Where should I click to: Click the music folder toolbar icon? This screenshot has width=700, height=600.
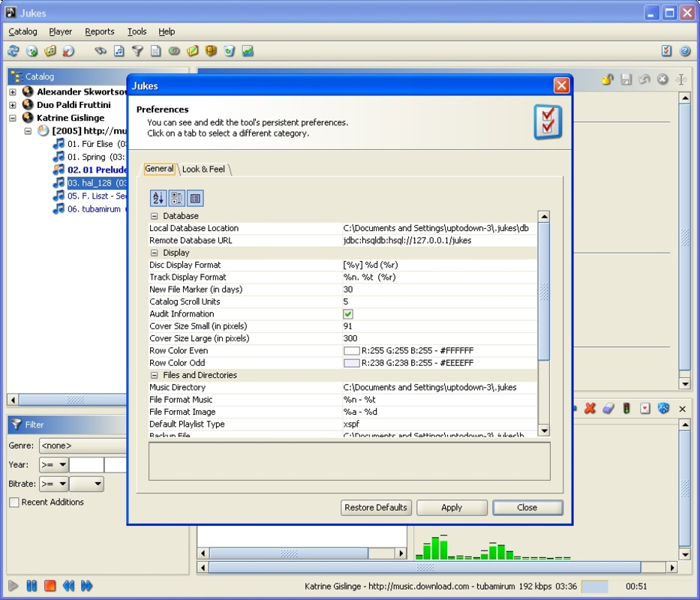pyautogui.click(x=50, y=51)
